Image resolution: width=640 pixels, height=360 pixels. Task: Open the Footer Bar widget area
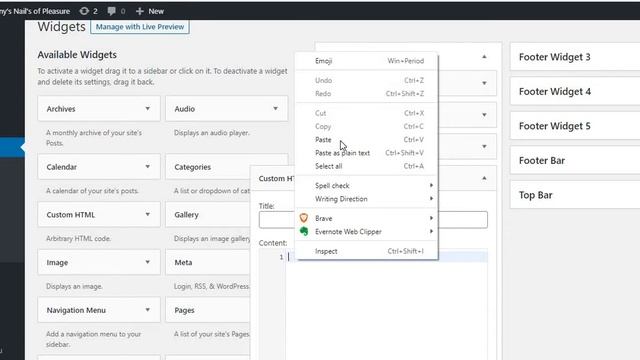coord(575,160)
